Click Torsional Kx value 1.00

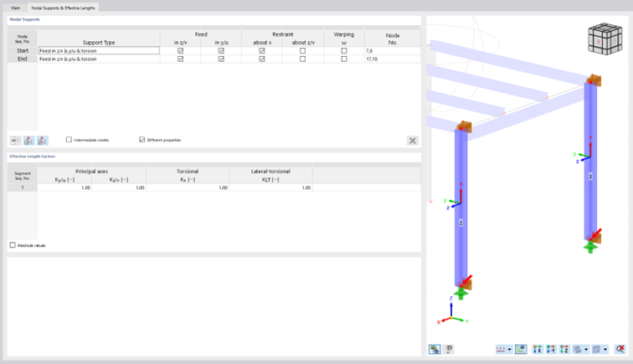pyautogui.click(x=188, y=187)
